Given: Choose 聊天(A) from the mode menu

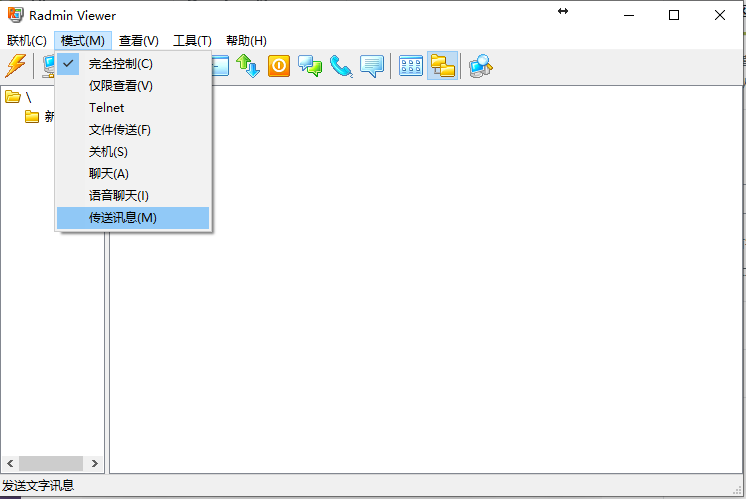Looking at the screenshot, I should tap(133, 173).
